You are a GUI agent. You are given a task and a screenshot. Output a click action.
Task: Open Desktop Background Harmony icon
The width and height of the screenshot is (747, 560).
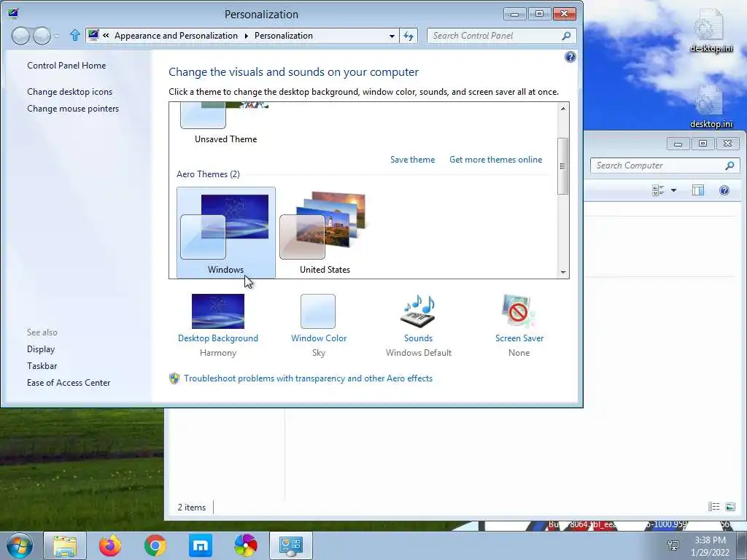[x=217, y=311]
